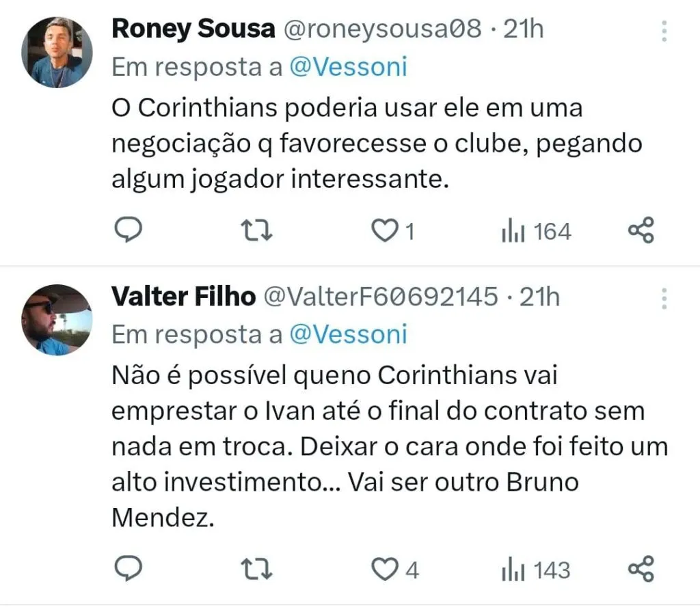Click the @Vessoni mention in Valter's reply
700x607 pixels.
point(349,334)
